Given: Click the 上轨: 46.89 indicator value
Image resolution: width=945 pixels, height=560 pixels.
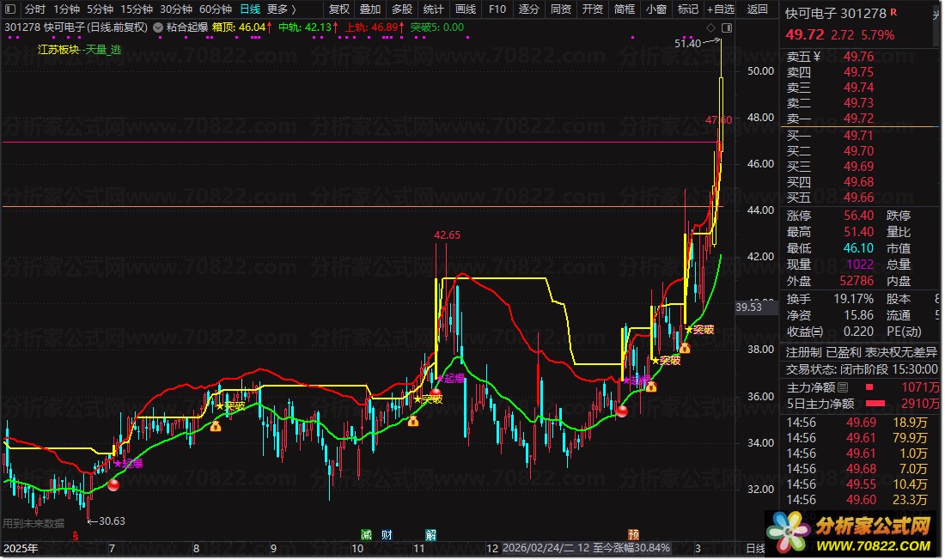Looking at the screenshot, I should [375, 27].
